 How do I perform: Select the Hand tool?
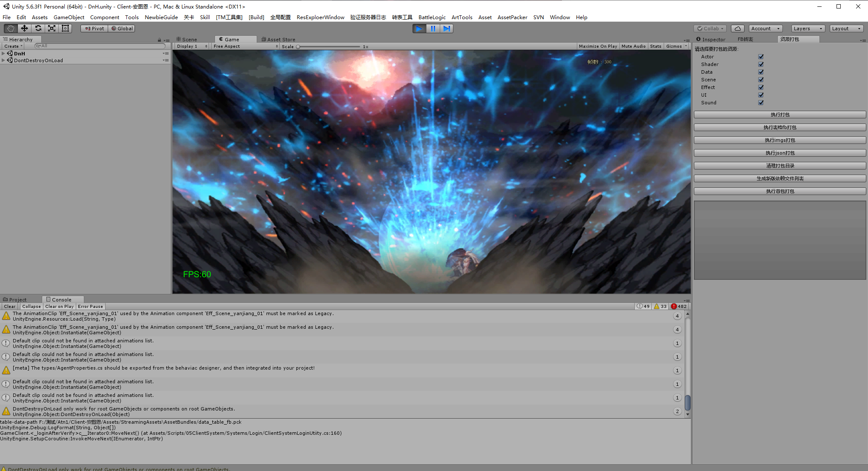[x=11, y=29]
